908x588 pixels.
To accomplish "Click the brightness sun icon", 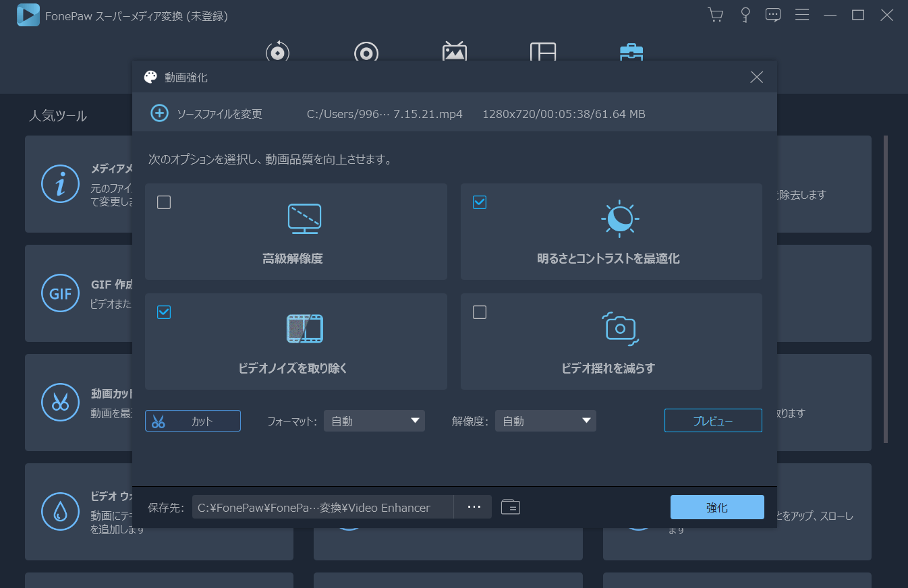I will click(x=620, y=218).
